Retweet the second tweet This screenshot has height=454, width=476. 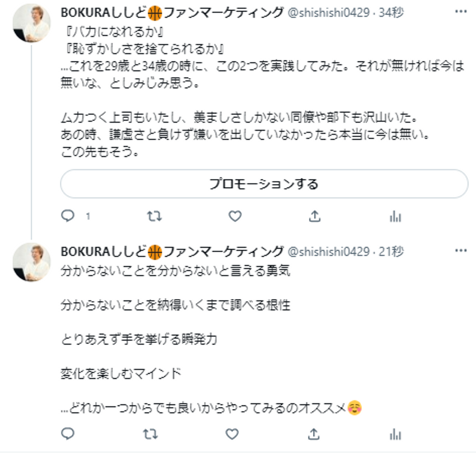pyautogui.click(x=150, y=434)
